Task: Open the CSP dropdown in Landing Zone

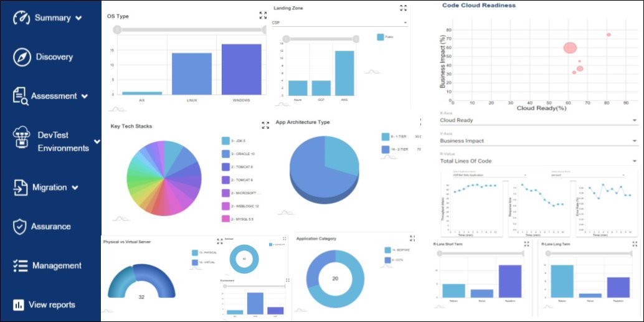Action: 339,22
